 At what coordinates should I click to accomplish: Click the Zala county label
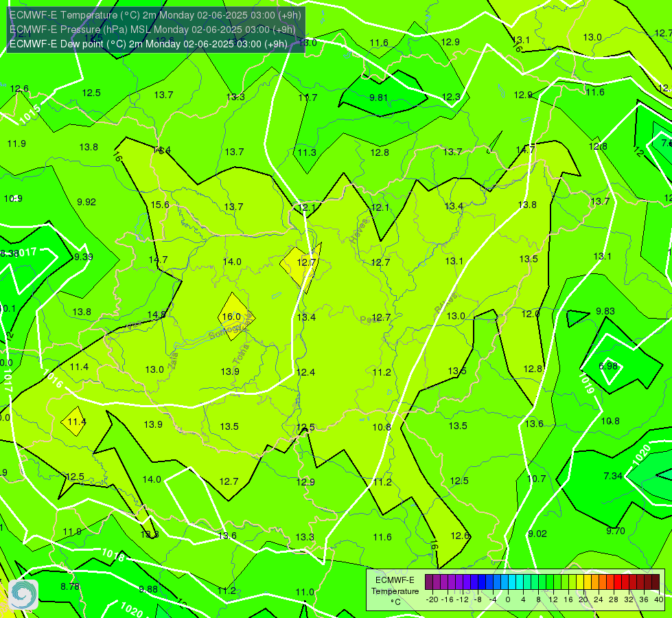[x=173, y=360]
